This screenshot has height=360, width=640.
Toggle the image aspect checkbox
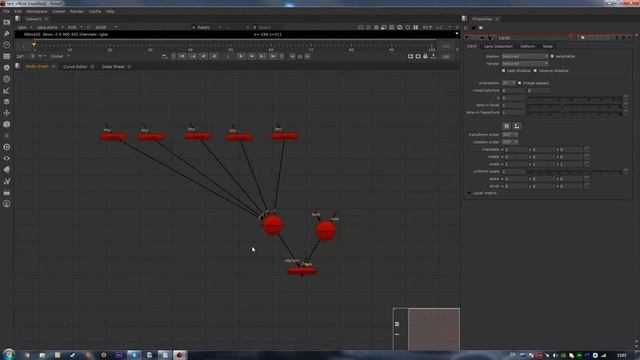pos(519,83)
